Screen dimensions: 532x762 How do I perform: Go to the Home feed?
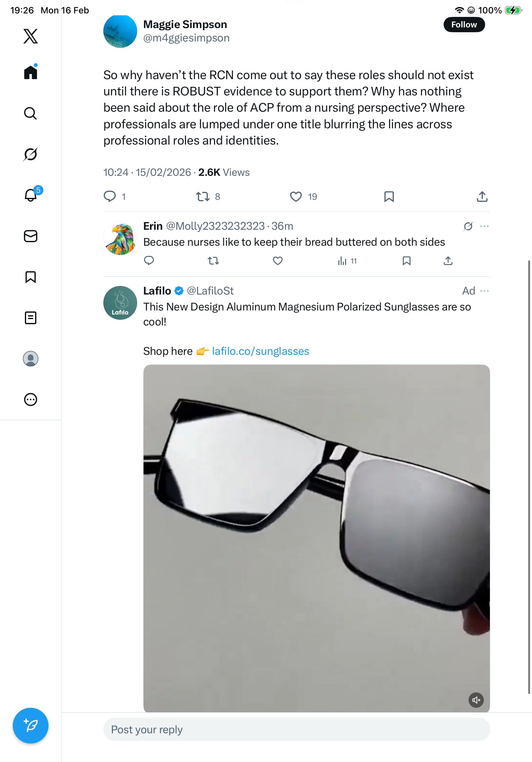(x=31, y=72)
